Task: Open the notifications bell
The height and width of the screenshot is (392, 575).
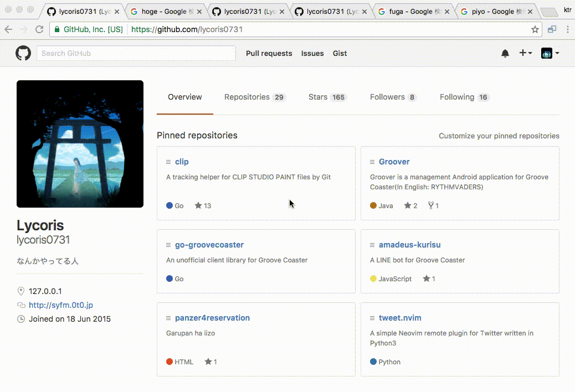Action: click(x=505, y=54)
